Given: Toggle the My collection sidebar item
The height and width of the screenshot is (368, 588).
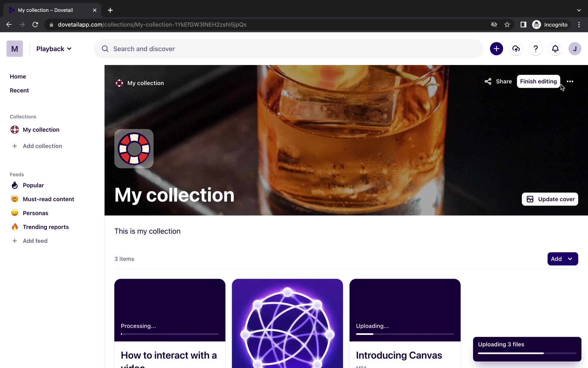Looking at the screenshot, I should tap(41, 129).
